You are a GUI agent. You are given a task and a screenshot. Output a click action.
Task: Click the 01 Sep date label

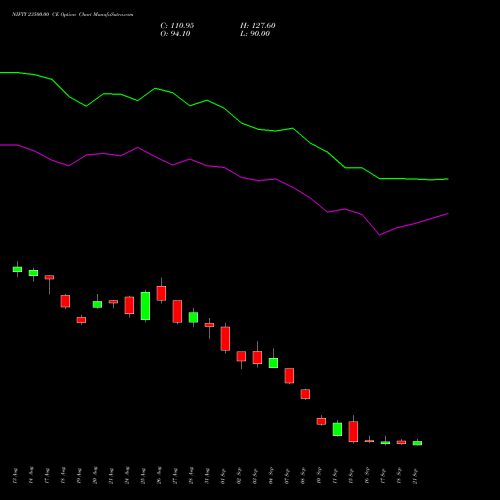[x=223, y=476]
